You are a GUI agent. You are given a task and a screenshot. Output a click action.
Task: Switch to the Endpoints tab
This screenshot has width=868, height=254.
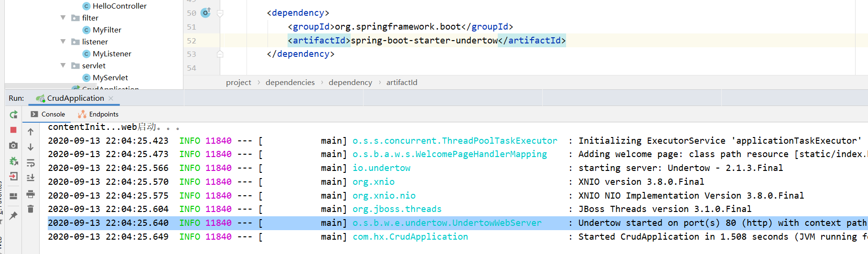98,115
